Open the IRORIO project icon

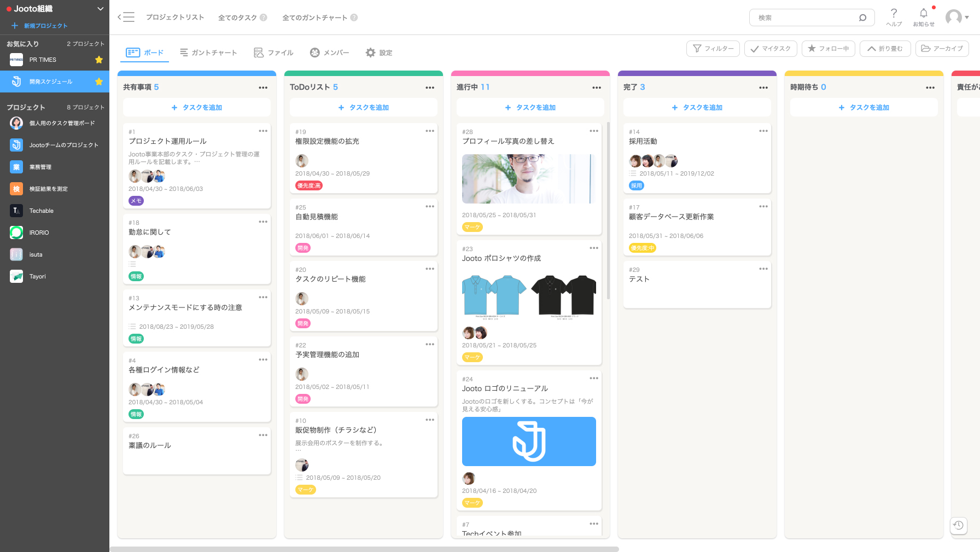tap(16, 233)
